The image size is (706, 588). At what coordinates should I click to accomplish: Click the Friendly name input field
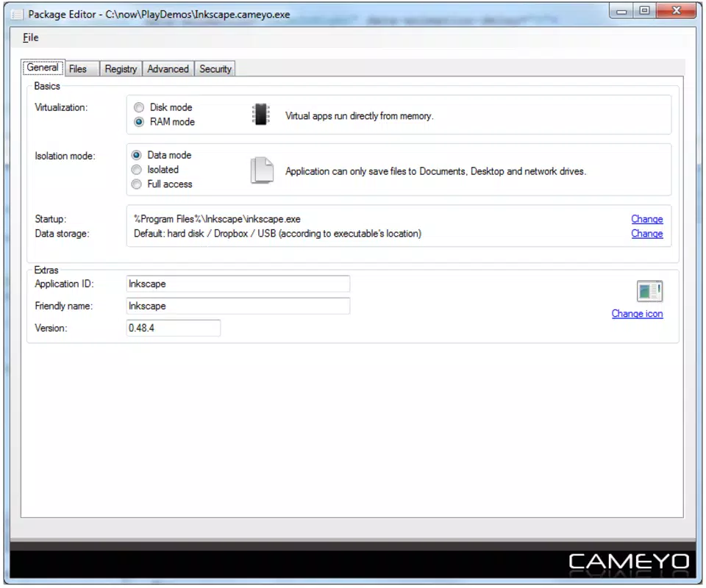238,306
